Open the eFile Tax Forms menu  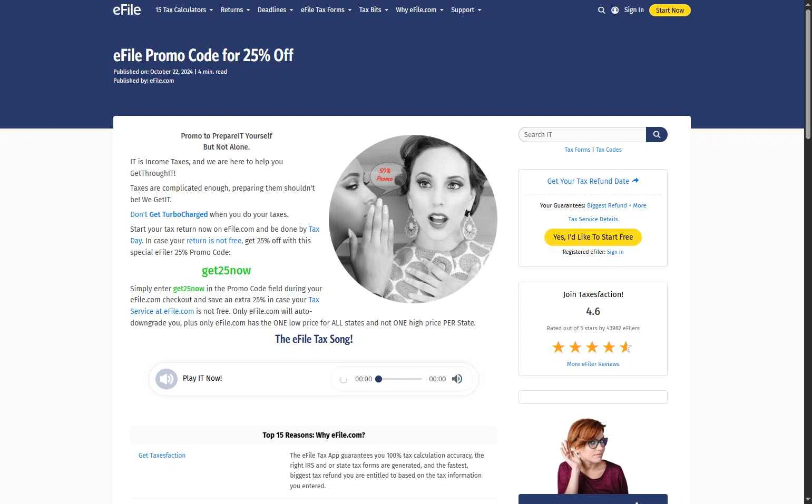[x=326, y=10]
